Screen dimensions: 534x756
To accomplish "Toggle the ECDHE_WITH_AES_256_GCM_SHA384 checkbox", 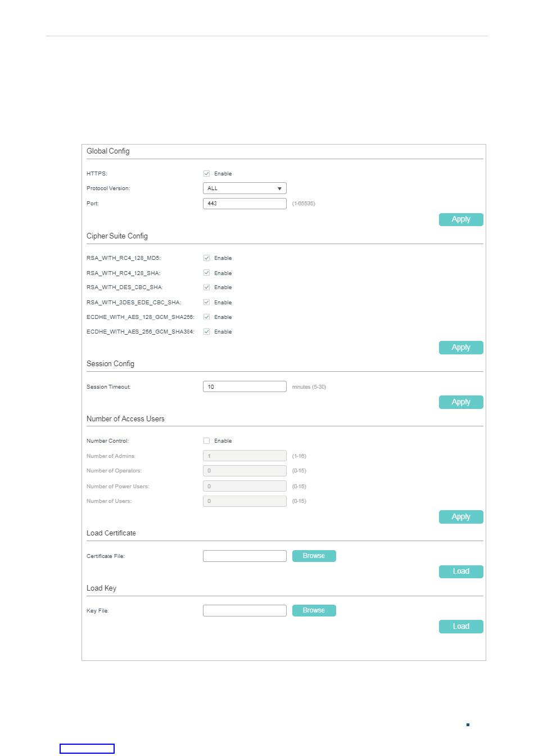I will pos(206,331).
